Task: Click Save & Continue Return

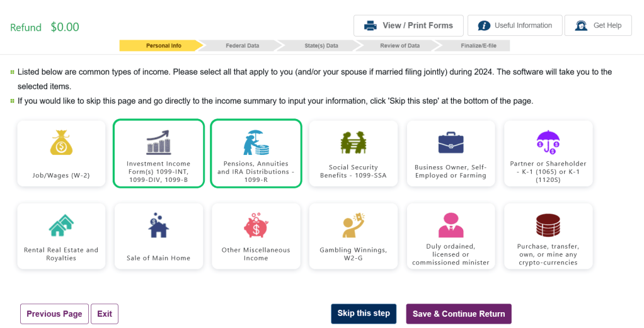Action: [458, 314]
